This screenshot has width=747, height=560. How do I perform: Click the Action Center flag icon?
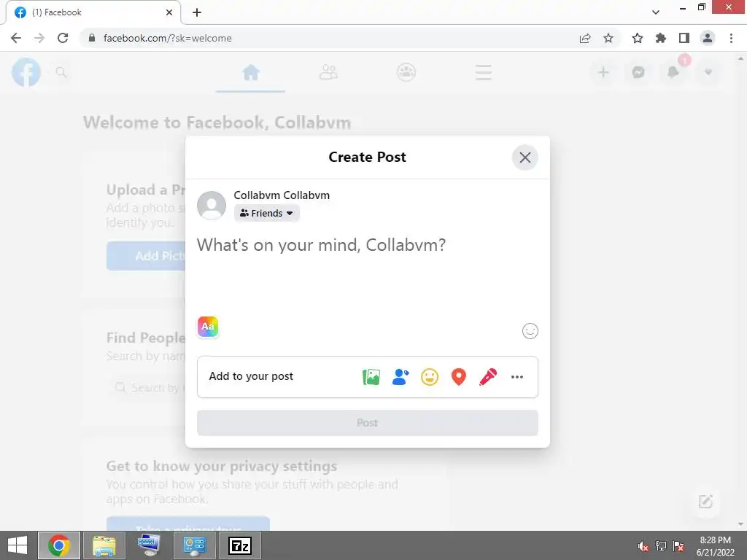(x=678, y=546)
